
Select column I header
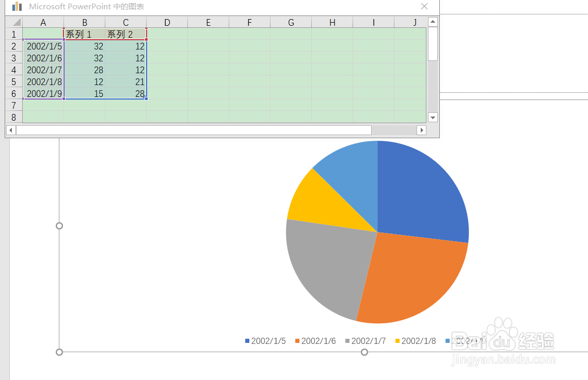tap(373, 23)
